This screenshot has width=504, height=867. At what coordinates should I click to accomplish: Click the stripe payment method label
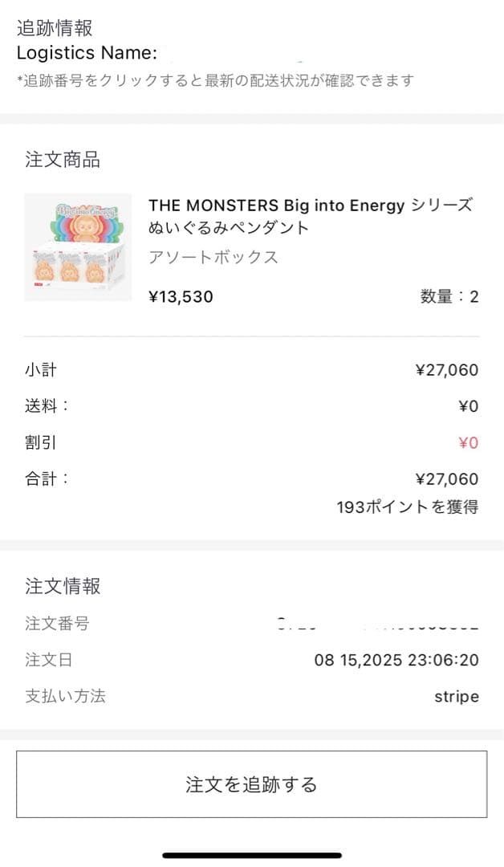click(457, 696)
